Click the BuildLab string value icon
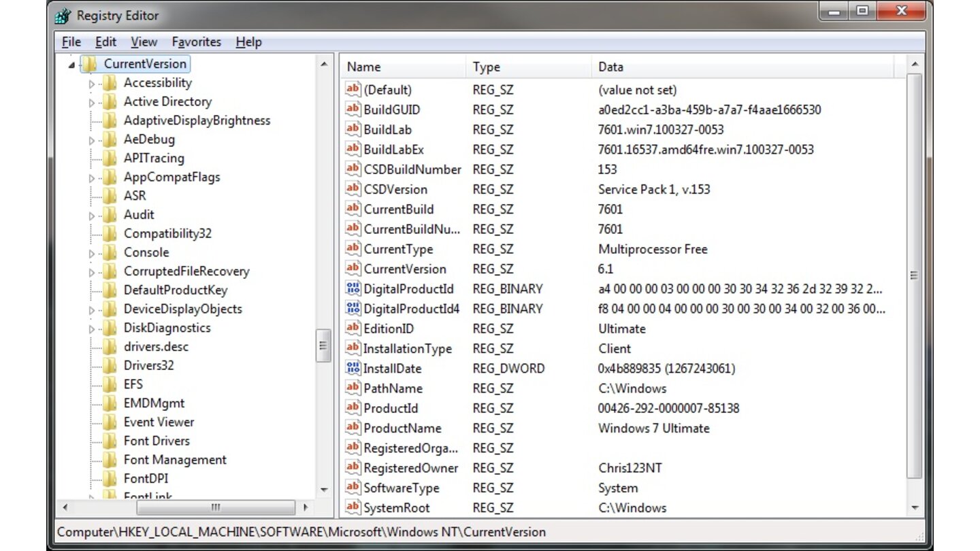The height and width of the screenshot is (551, 980). [353, 129]
